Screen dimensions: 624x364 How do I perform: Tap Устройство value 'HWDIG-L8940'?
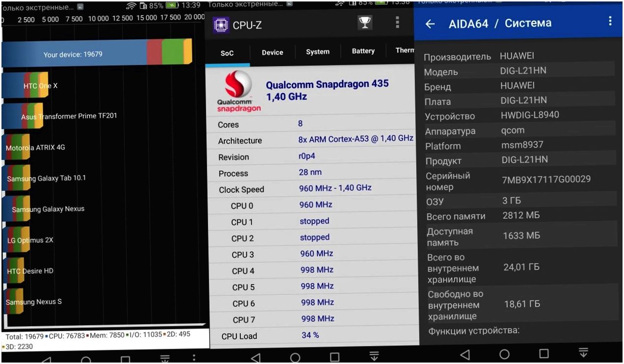click(x=530, y=115)
